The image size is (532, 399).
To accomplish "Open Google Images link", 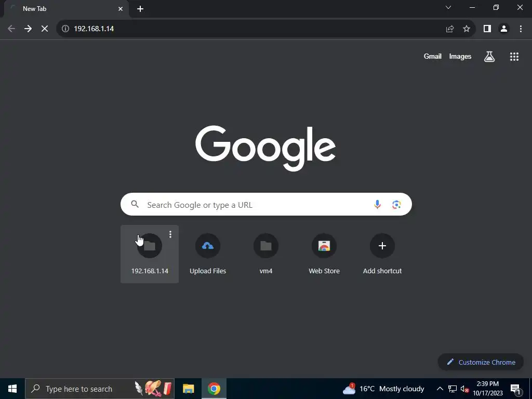I will [460, 56].
